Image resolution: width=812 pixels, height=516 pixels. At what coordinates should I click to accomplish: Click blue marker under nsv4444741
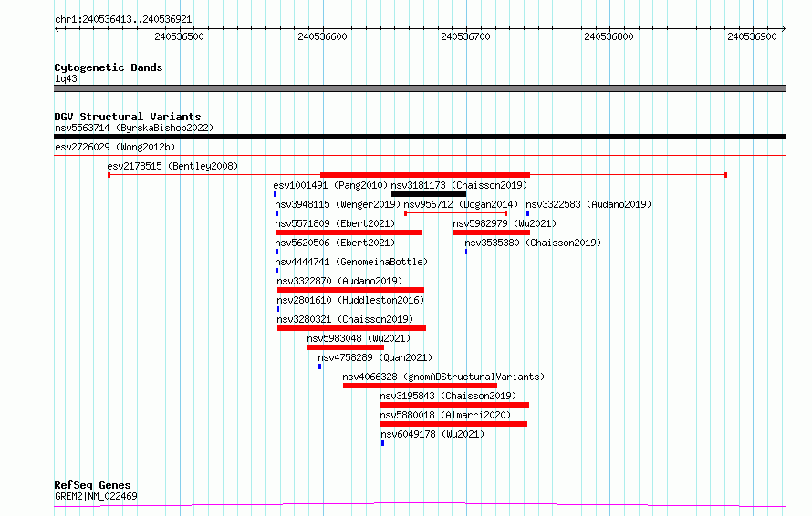277,271
